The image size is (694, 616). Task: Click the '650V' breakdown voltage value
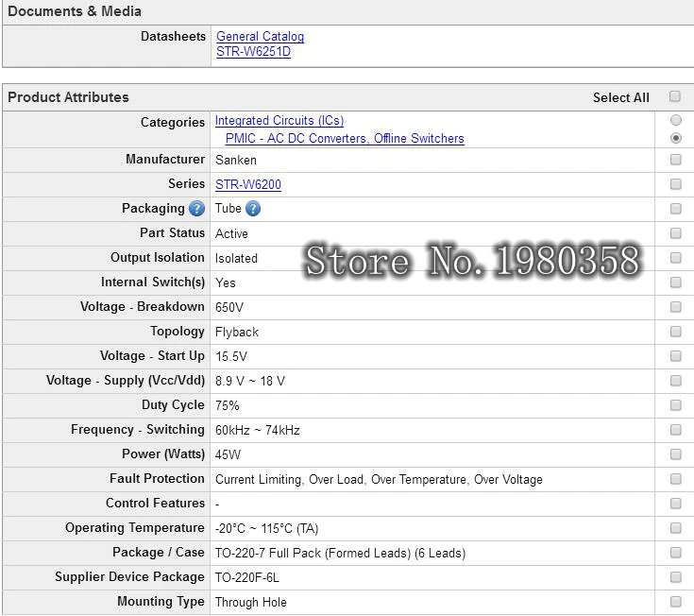tap(229, 307)
